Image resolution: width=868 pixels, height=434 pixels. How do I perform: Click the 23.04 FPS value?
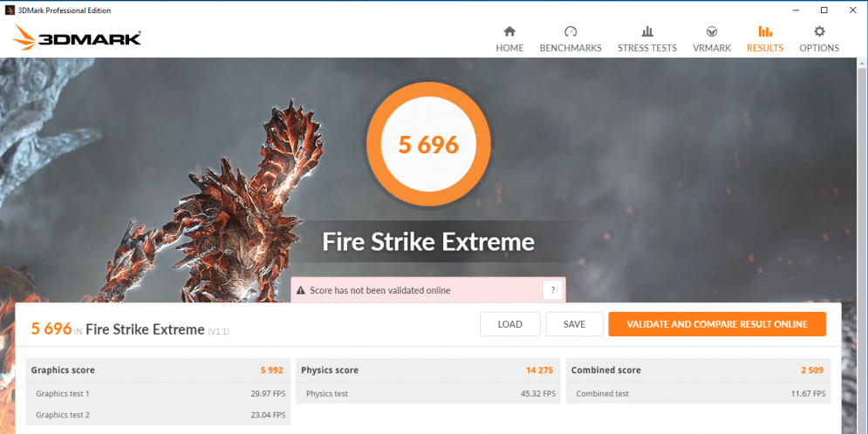268,415
